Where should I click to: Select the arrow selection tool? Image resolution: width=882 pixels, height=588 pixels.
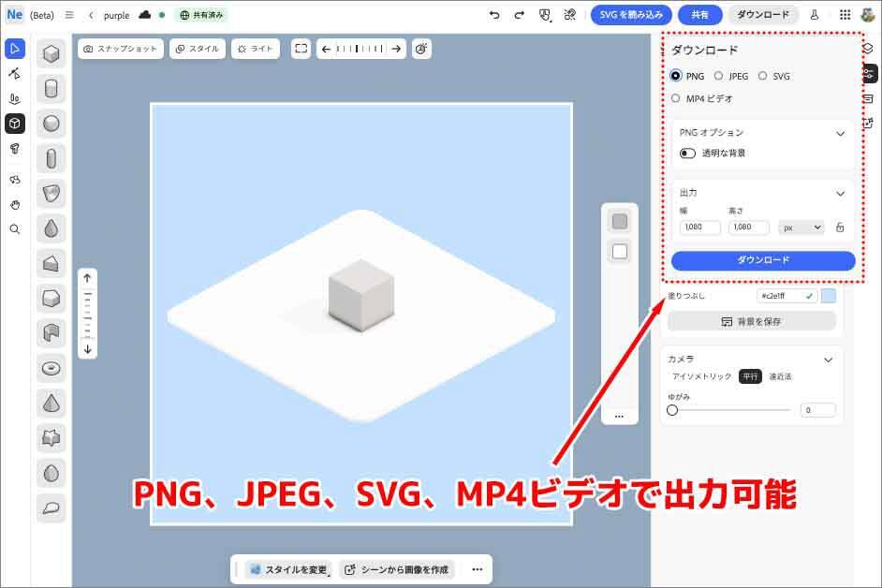click(x=14, y=49)
